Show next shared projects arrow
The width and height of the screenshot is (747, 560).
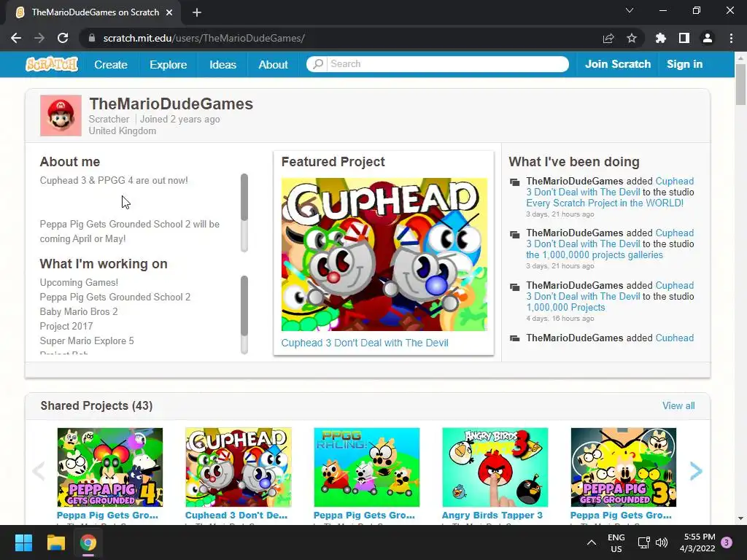pyautogui.click(x=696, y=471)
